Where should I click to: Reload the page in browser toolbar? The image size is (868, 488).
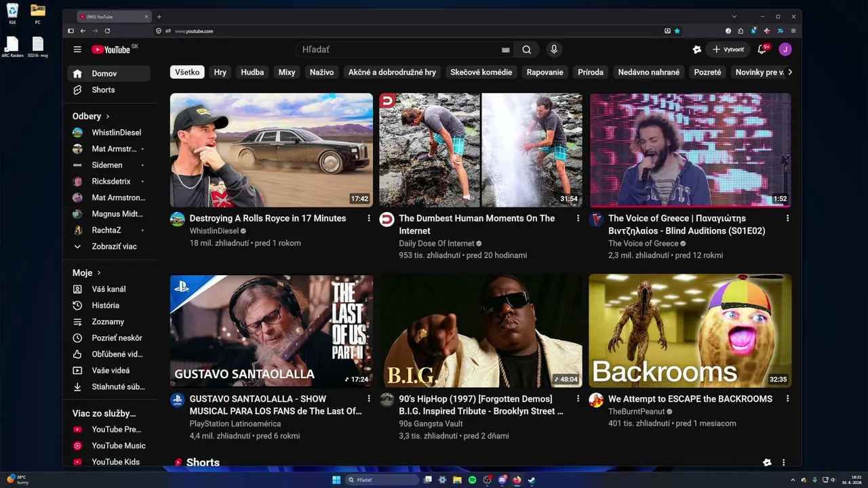(x=107, y=30)
